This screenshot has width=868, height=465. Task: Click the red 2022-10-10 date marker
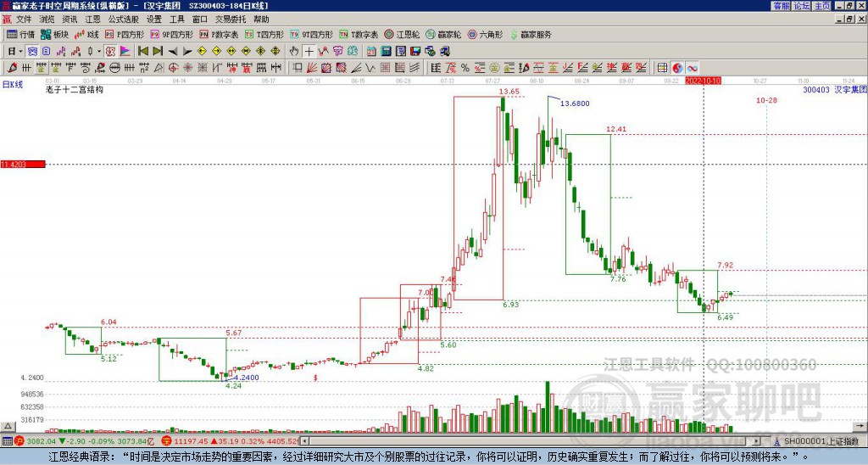coord(703,81)
